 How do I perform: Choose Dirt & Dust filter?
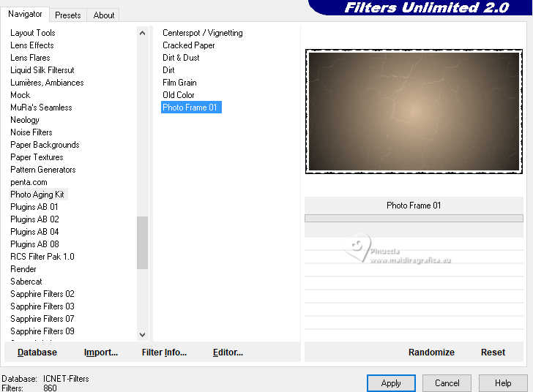pyautogui.click(x=181, y=58)
